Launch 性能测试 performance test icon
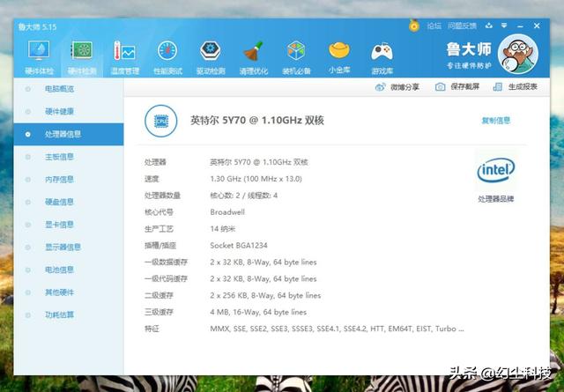Image resolution: width=564 pixels, height=392 pixels. pos(167,57)
